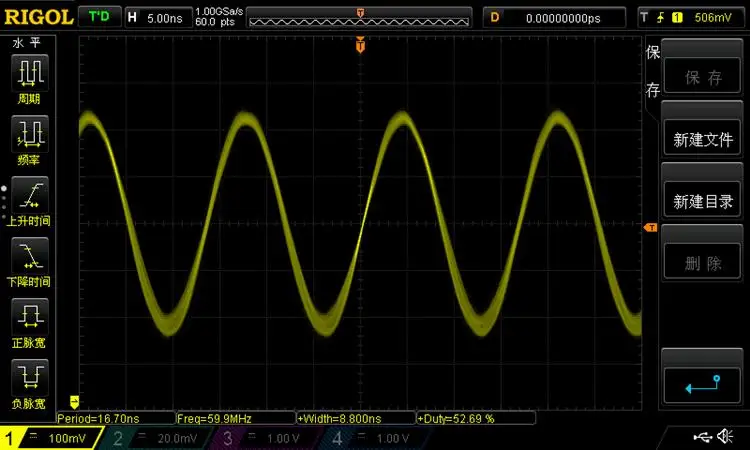Screen dimensions: 750x450
Task: Click the +Duty=52.69 % measurement readout
Action: 476,418
